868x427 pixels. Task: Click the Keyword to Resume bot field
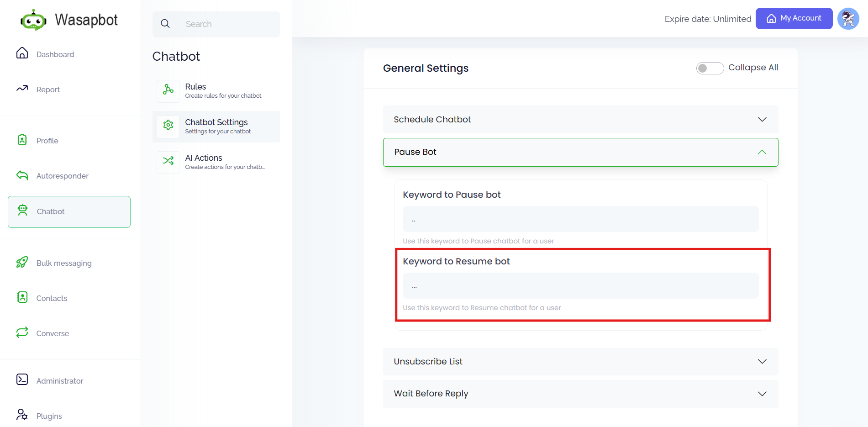click(580, 286)
